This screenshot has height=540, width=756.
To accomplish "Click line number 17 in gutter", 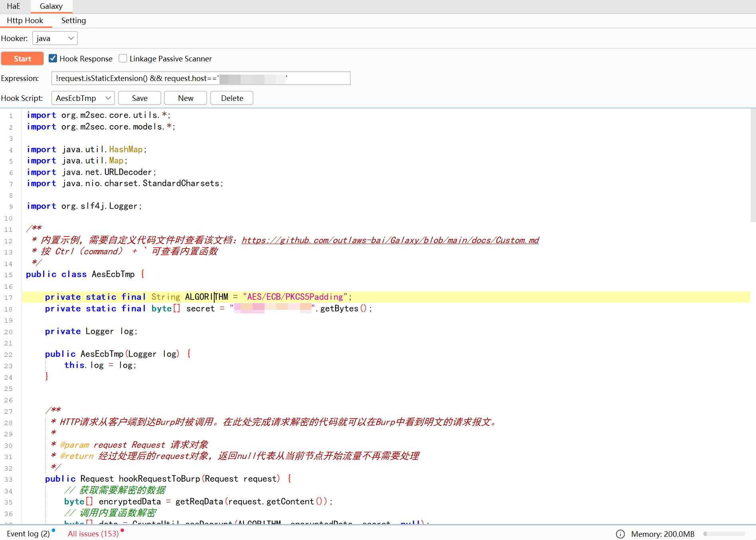I will [8, 298].
